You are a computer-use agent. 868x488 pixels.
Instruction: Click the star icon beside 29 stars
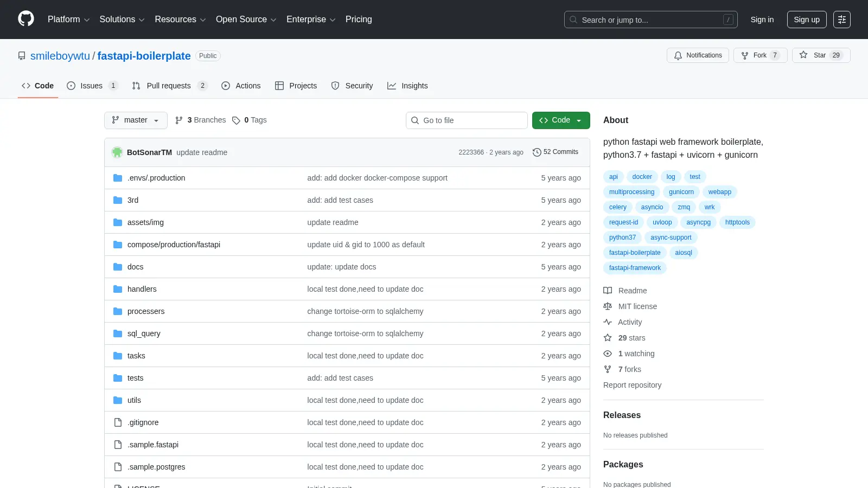[608, 338]
